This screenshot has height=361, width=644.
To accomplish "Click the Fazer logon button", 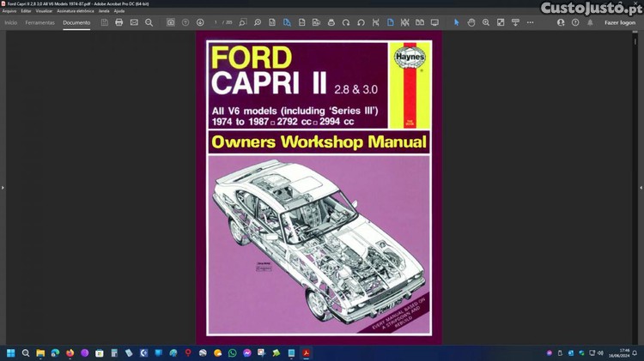I will pos(620,22).
